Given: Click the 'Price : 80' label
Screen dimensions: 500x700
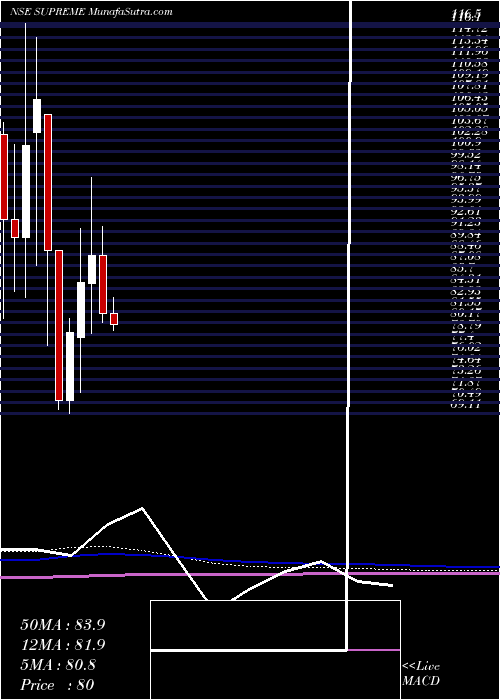Looking at the screenshot, I should (x=57, y=685).
